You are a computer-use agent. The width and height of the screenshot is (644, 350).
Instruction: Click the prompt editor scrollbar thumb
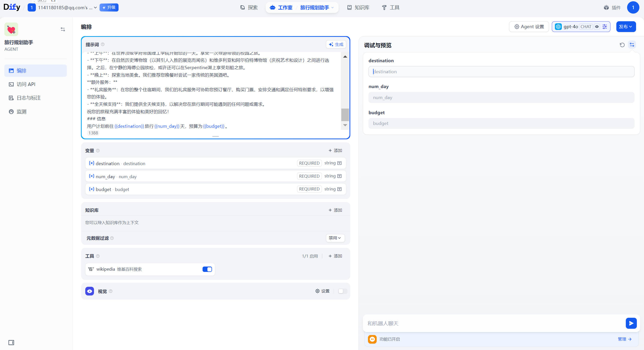click(x=345, y=114)
